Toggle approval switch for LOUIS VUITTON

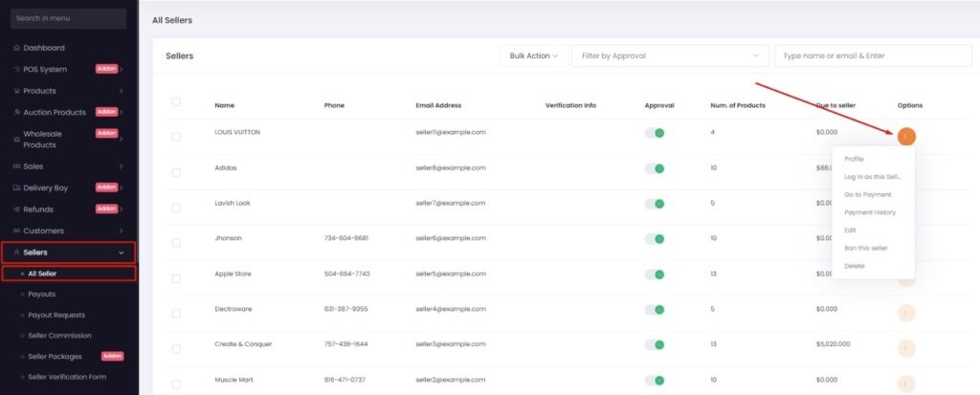tap(655, 133)
